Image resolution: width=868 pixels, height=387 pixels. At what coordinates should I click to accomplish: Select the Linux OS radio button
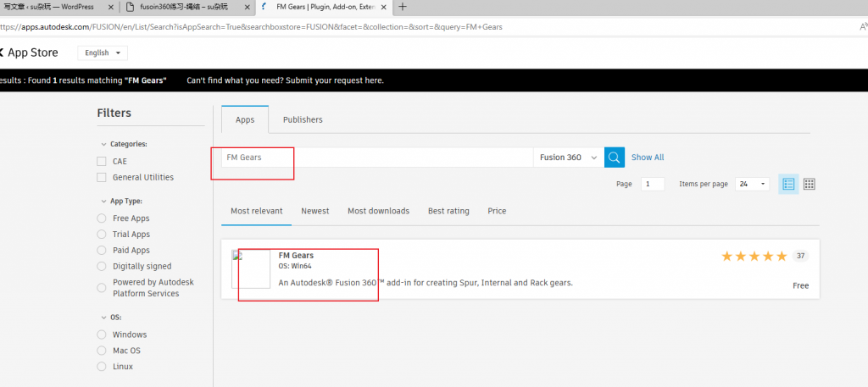pyautogui.click(x=102, y=367)
